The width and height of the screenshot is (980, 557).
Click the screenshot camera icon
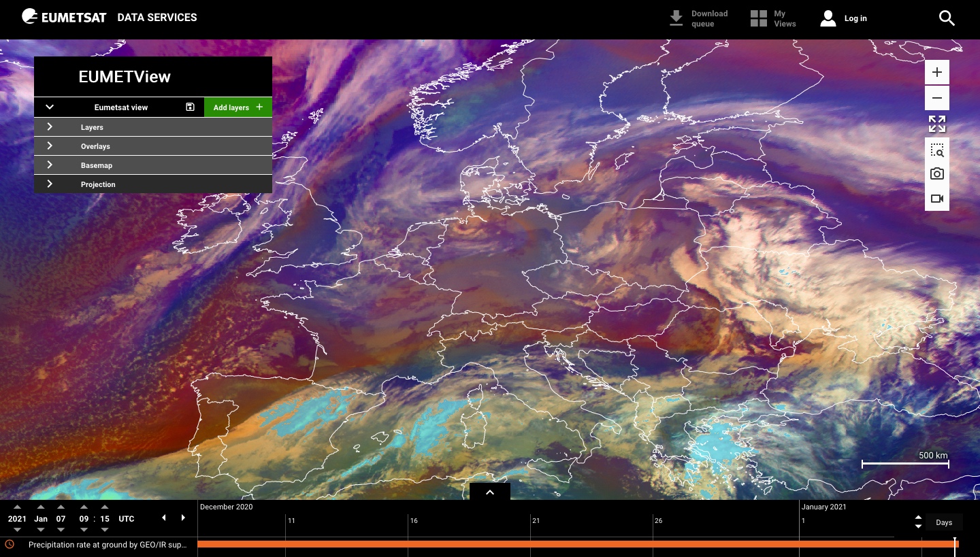tap(937, 174)
